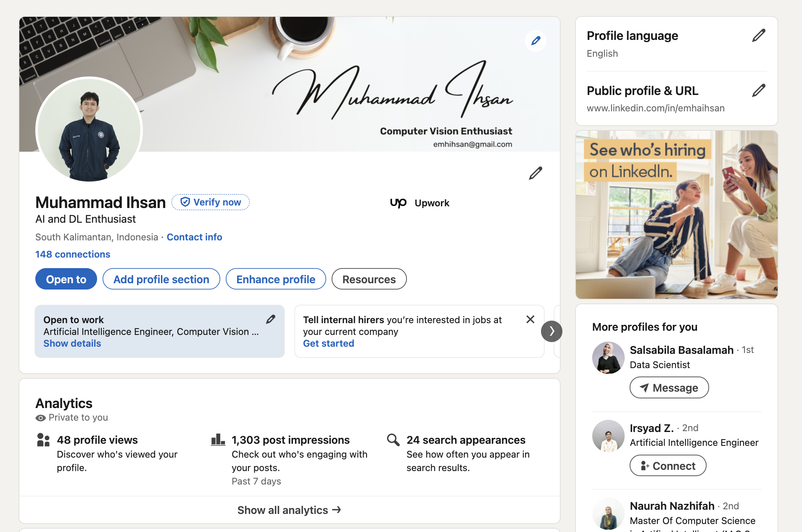The image size is (802, 532).
Task: Click the Open to button
Action: (66, 279)
